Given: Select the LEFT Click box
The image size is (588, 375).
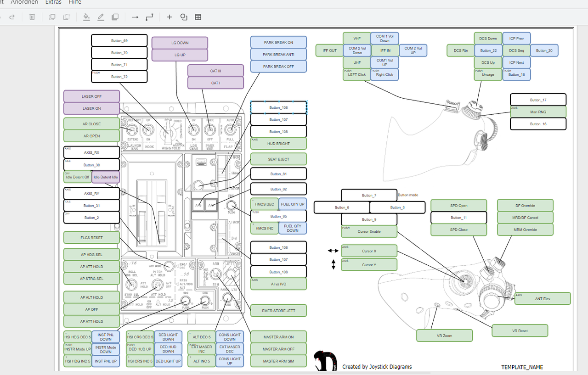Looking at the screenshot, I should 357,74.
